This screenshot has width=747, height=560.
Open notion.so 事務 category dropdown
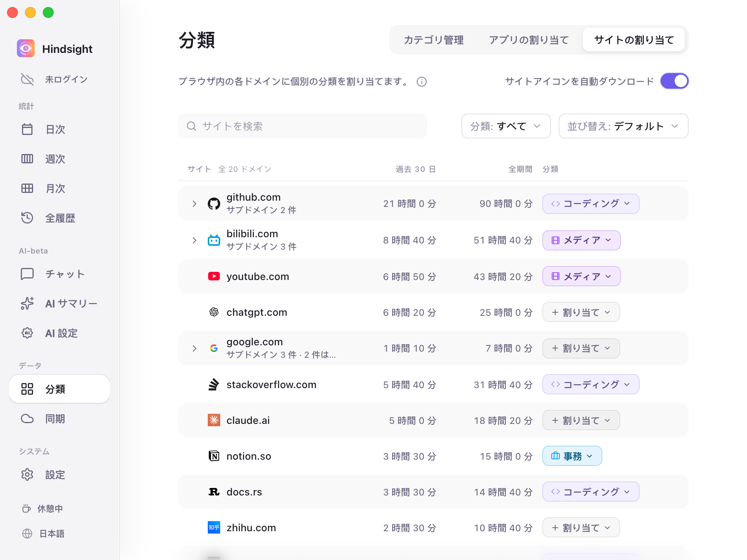[x=572, y=456]
